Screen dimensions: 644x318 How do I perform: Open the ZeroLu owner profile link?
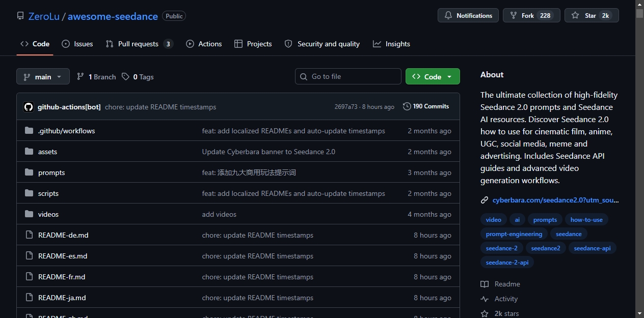pyautogui.click(x=44, y=16)
